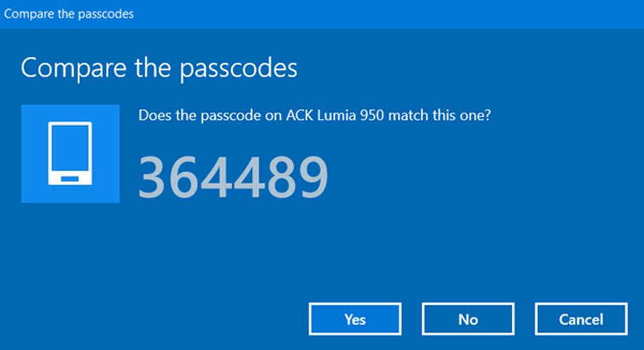Select the phone icon's blue screen area
The width and height of the screenshot is (644, 350).
point(70,148)
